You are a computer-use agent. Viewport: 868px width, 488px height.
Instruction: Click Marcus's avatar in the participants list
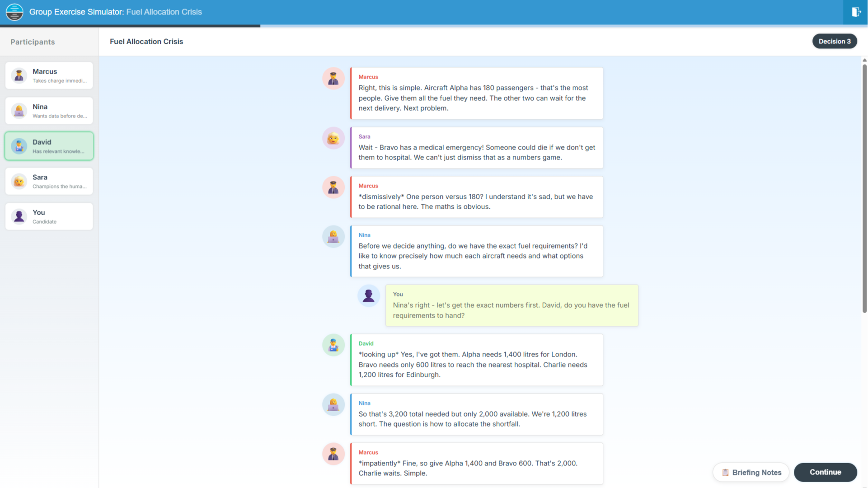[x=19, y=75]
